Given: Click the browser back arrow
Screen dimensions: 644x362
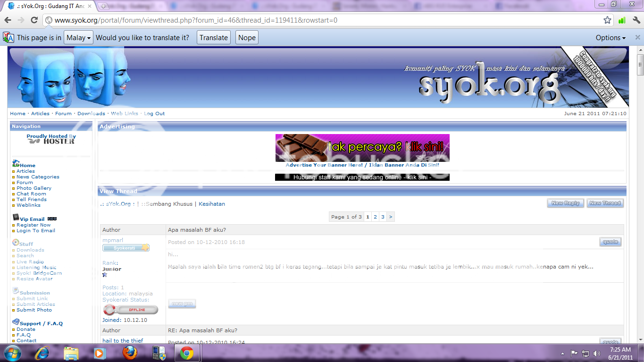Looking at the screenshot, I should pos(8,20).
